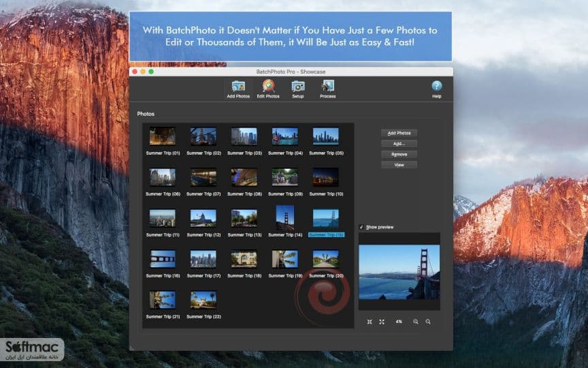Click the left magnifier zoom icon under the preview

416,322
